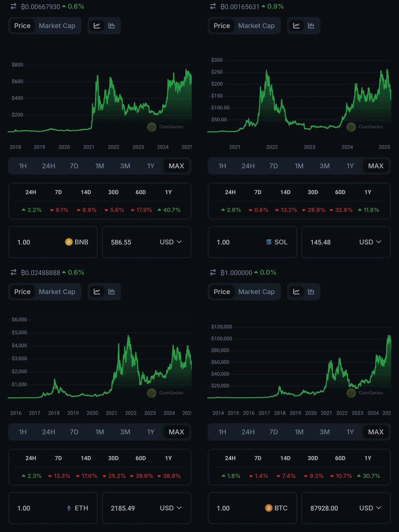399x532 pixels.
Task: Select candlestick chart icon in BTC panel
Action: 311,292
